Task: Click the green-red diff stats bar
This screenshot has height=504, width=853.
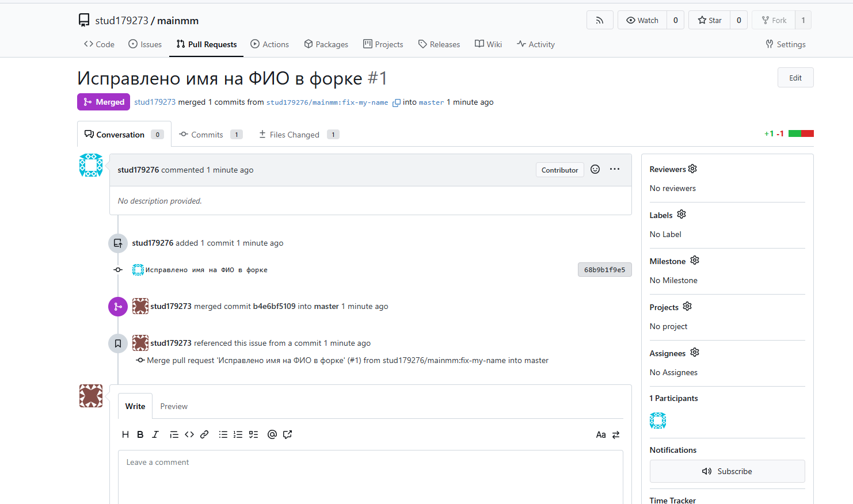Action: [x=801, y=133]
